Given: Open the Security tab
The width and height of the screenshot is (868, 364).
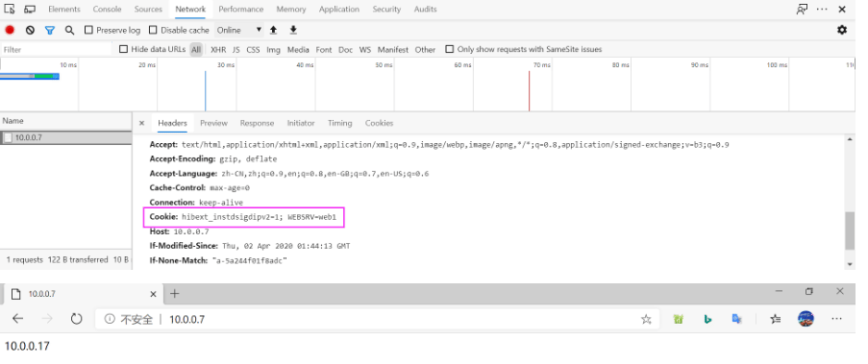Looking at the screenshot, I should pos(386,10).
